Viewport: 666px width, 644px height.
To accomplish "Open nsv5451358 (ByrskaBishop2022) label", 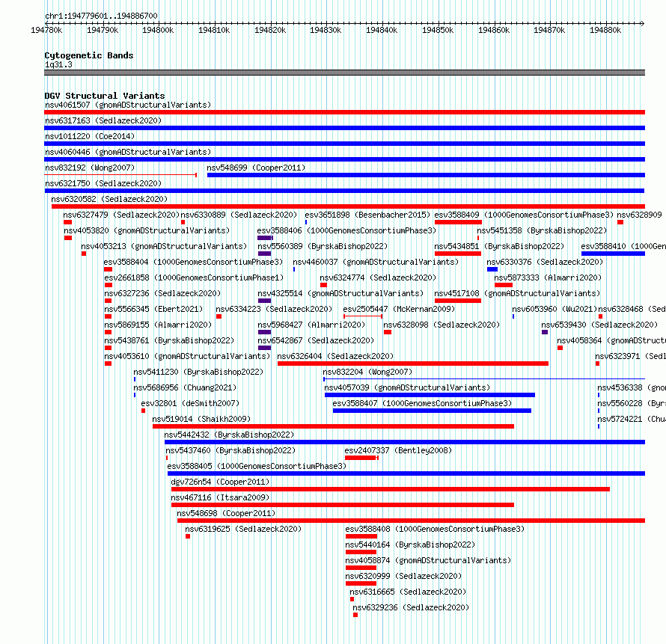I will pyautogui.click(x=542, y=230).
